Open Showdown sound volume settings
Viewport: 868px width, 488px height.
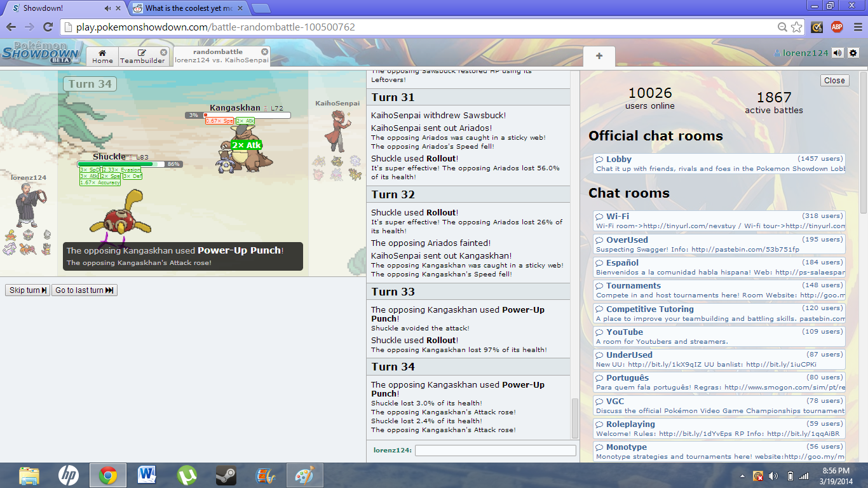pyautogui.click(x=837, y=53)
